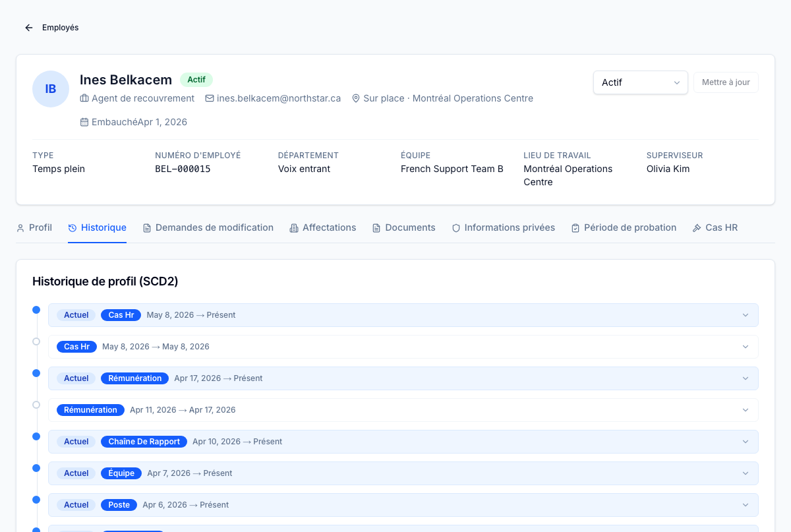
Task: Click the gavel icon for Cas HR
Action: click(x=697, y=227)
